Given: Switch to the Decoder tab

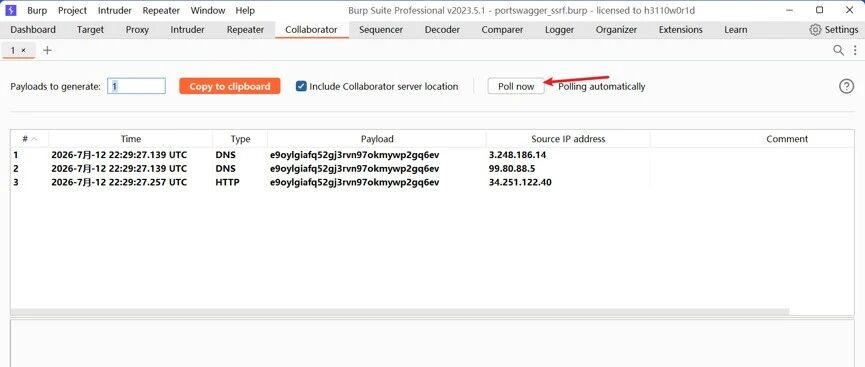Looking at the screenshot, I should point(442,30).
